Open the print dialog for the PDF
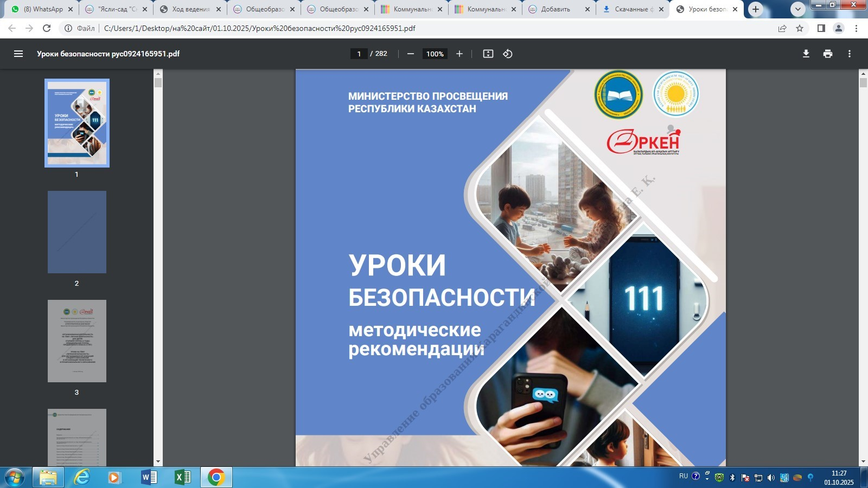 tap(828, 54)
